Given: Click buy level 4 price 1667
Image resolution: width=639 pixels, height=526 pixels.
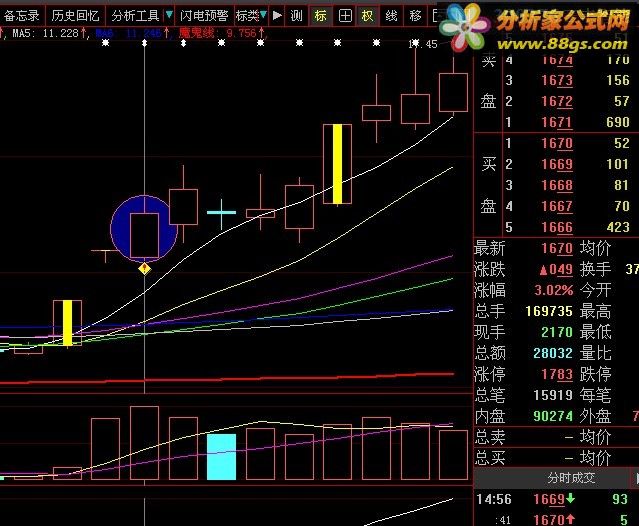Looking at the screenshot, I should (557, 206).
